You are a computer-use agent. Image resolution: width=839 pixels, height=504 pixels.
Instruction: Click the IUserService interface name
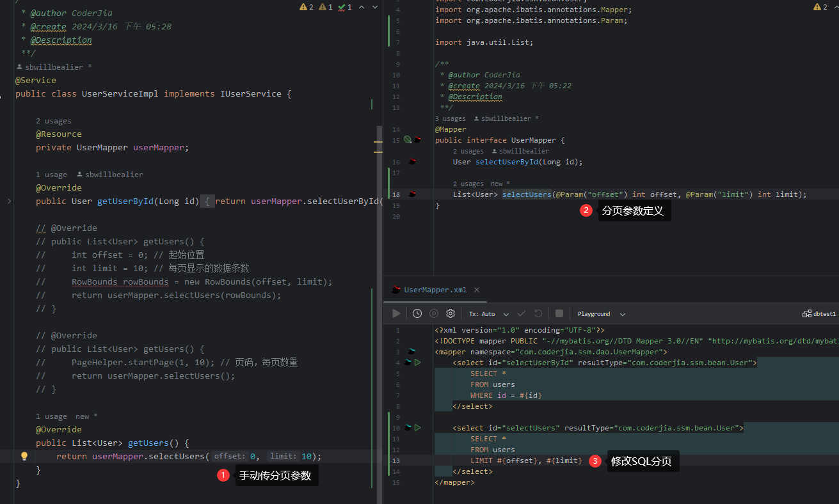251,93
